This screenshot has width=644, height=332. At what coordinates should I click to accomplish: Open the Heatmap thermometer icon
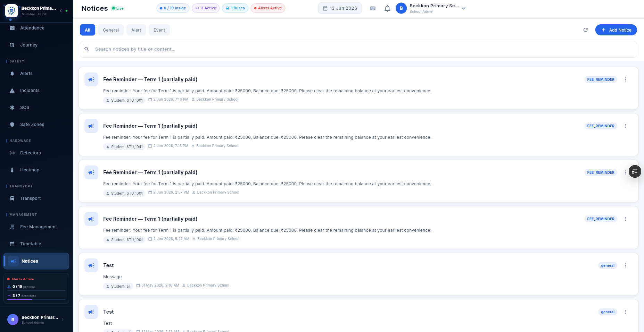coord(12,170)
